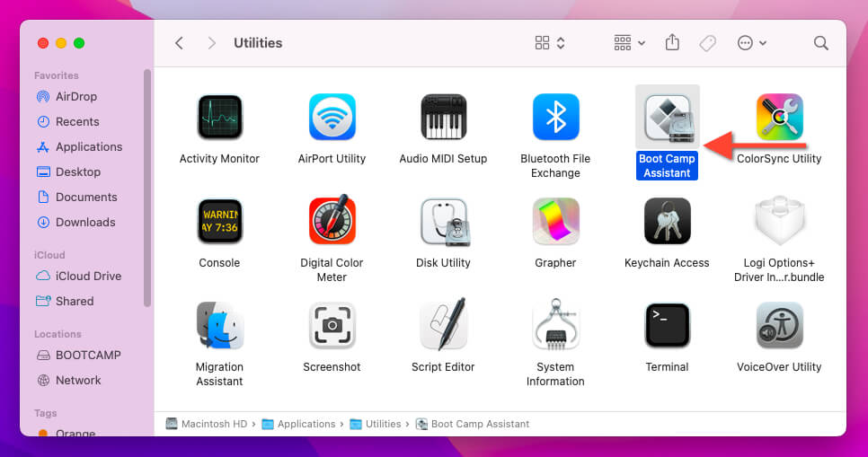Click the Utilities window title
The width and height of the screenshot is (868, 457).
(258, 43)
